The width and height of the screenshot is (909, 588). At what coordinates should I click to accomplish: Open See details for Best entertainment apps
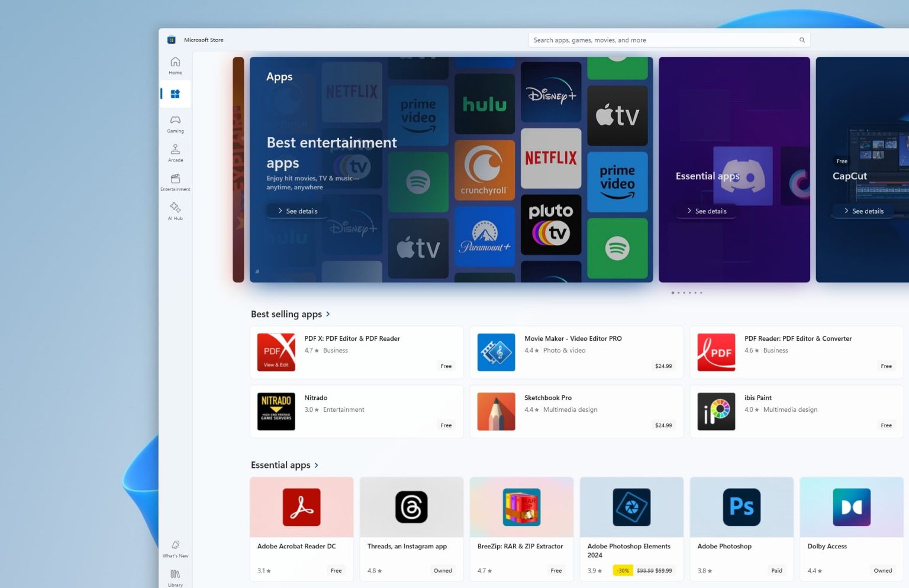(296, 211)
